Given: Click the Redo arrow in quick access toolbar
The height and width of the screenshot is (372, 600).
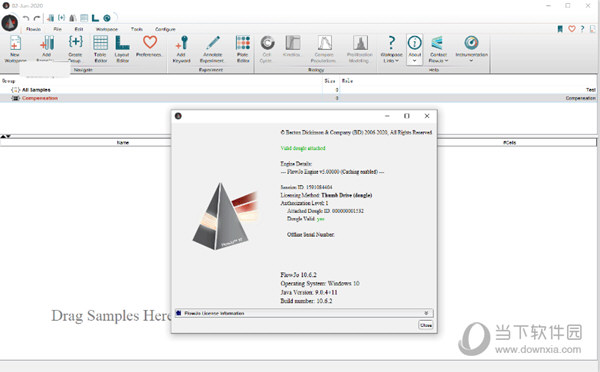Looking at the screenshot, I should [x=37, y=18].
